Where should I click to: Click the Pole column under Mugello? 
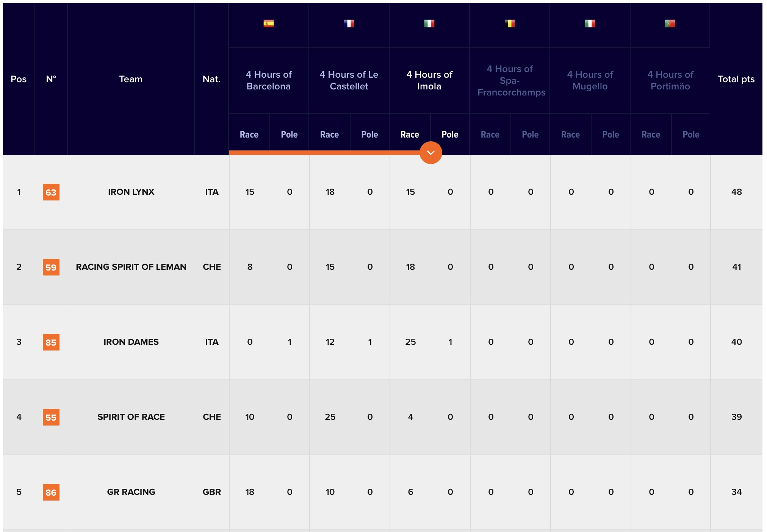click(x=610, y=135)
